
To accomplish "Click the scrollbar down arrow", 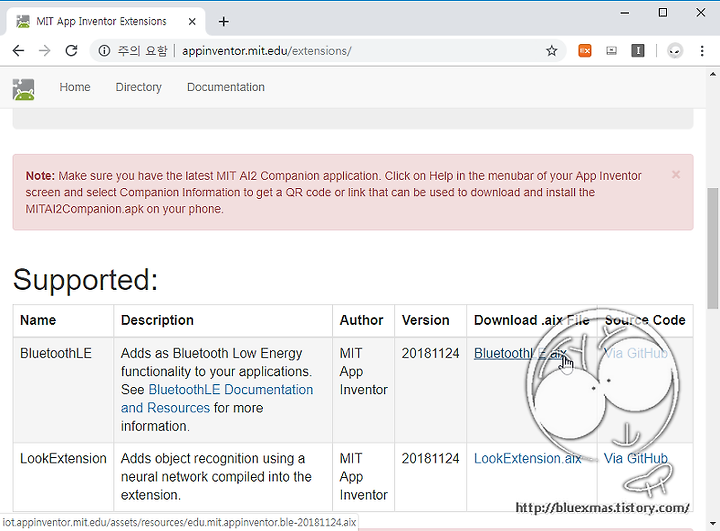I will 712,523.
